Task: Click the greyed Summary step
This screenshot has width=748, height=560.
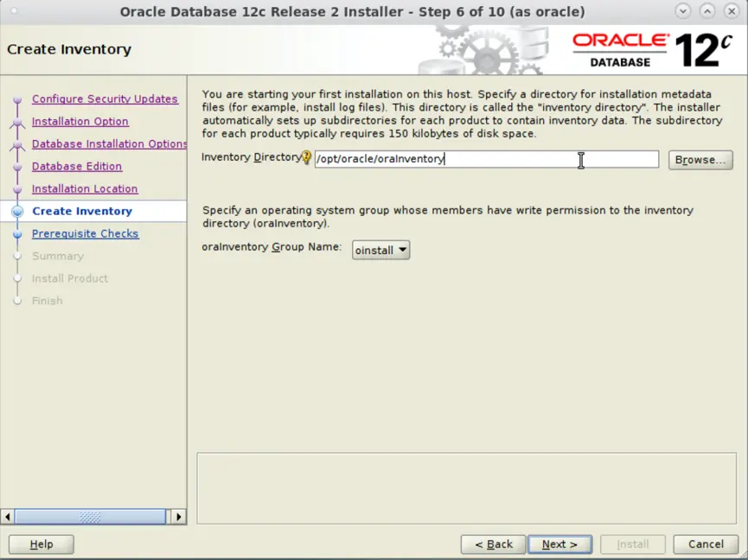Action: (58, 256)
